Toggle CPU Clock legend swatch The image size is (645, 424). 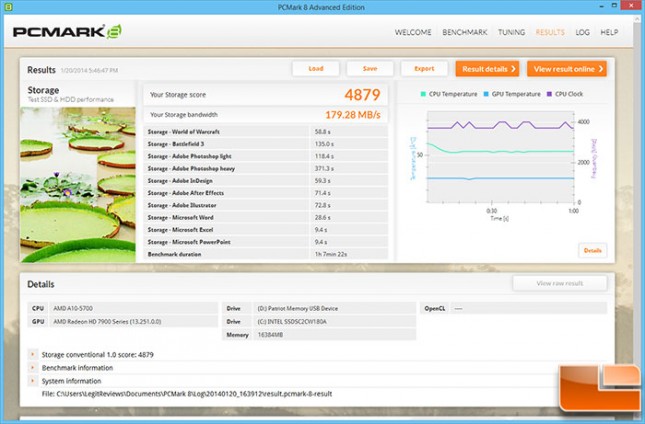point(549,94)
